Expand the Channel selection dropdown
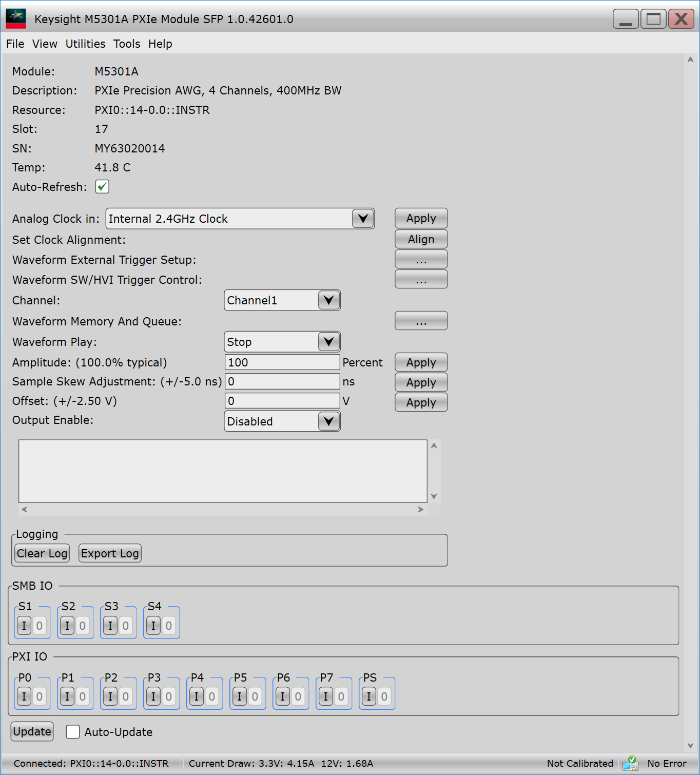This screenshot has height=775, width=700. pos(328,300)
